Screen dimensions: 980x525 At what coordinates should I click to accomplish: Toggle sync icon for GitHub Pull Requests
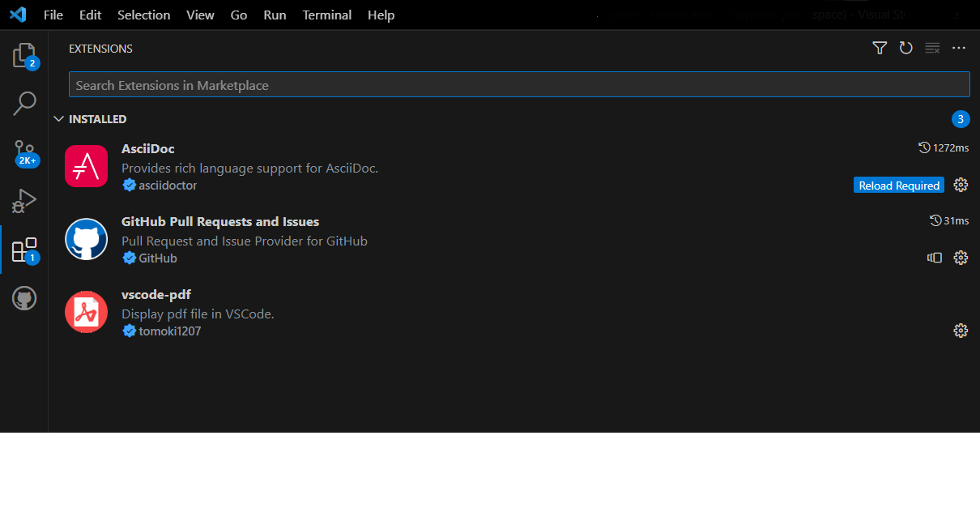tap(935, 258)
